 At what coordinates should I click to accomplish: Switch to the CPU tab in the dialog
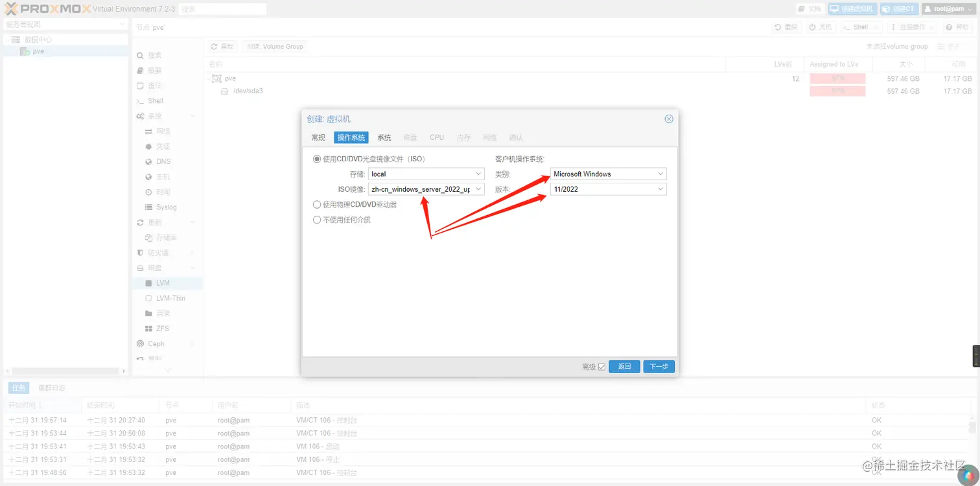(x=437, y=137)
